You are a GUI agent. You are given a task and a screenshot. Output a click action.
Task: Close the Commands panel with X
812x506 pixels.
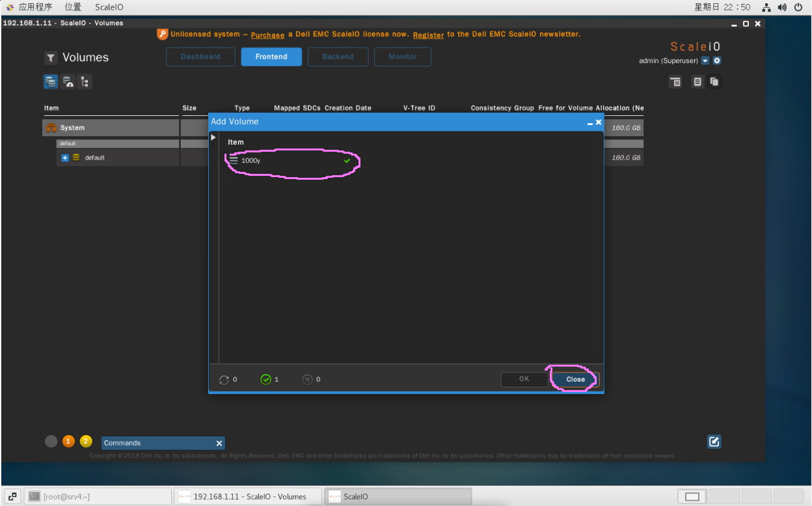coord(219,443)
